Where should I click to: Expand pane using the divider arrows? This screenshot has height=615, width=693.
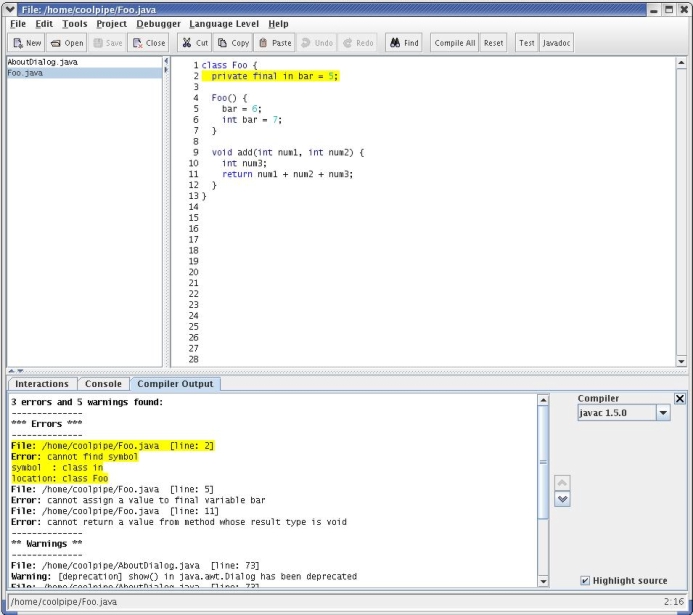[17, 371]
